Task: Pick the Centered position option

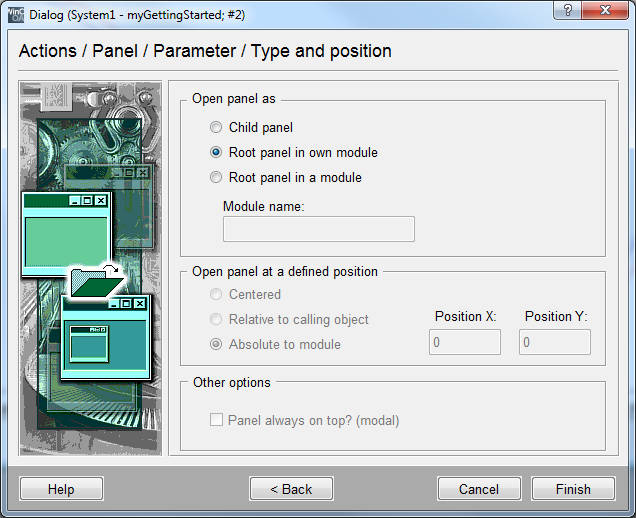Action: pyautogui.click(x=216, y=295)
